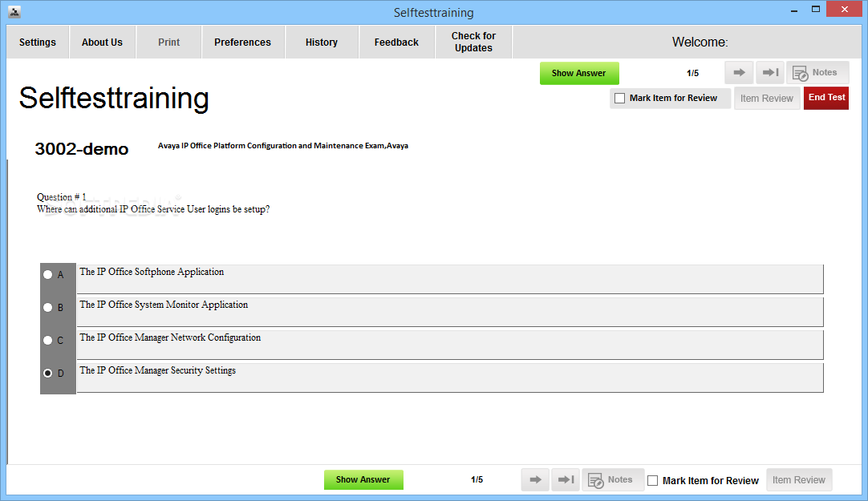Screen dimensions: 868x501
Task: Click answer text 'The IP Office Manager Security Settings'
Action: click(158, 370)
